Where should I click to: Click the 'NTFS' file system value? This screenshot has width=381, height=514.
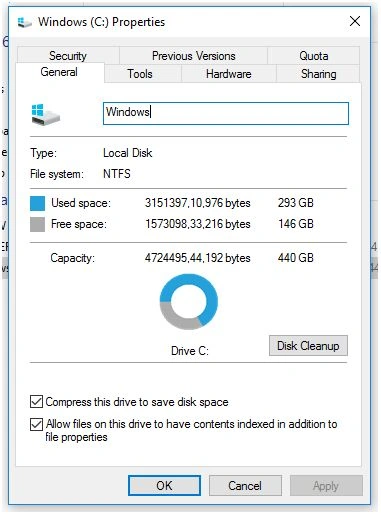point(117,174)
